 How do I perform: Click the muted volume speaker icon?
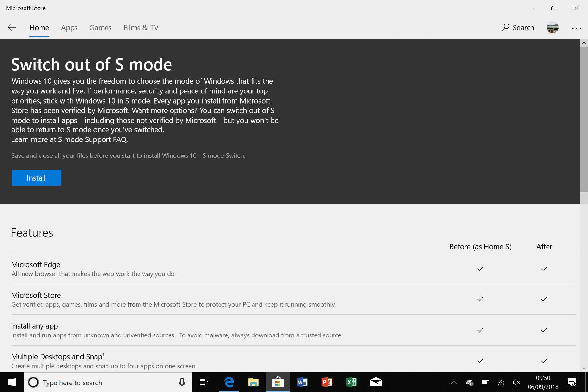coord(516,382)
